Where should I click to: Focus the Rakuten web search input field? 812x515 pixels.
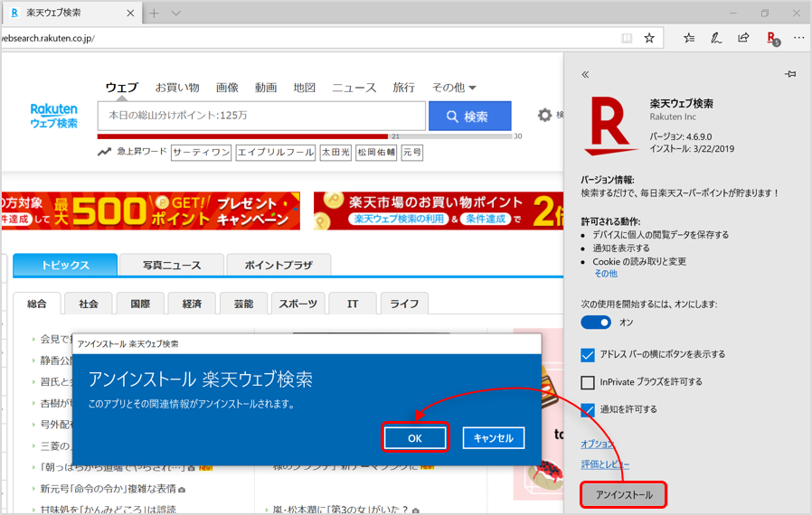point(261,116)
